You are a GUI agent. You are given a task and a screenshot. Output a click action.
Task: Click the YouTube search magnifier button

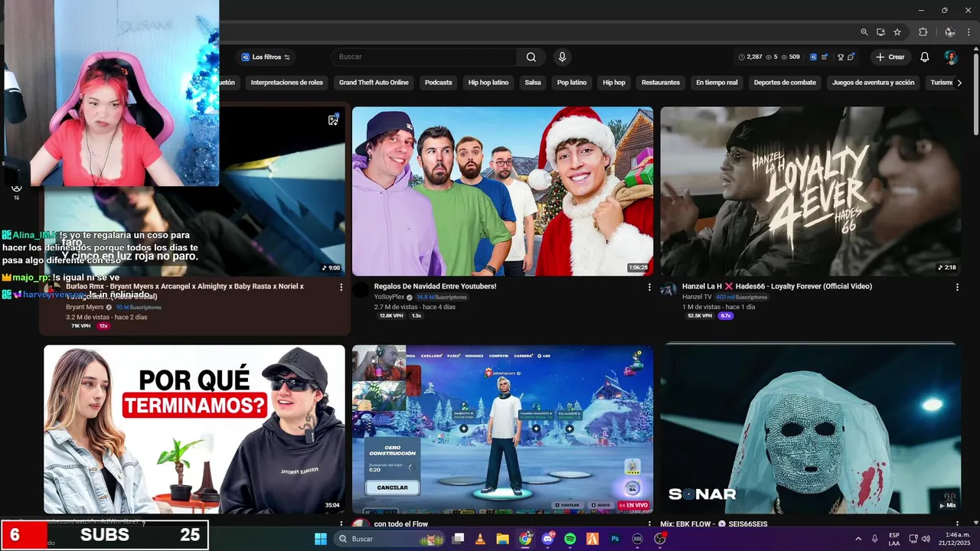click(531, 57)
